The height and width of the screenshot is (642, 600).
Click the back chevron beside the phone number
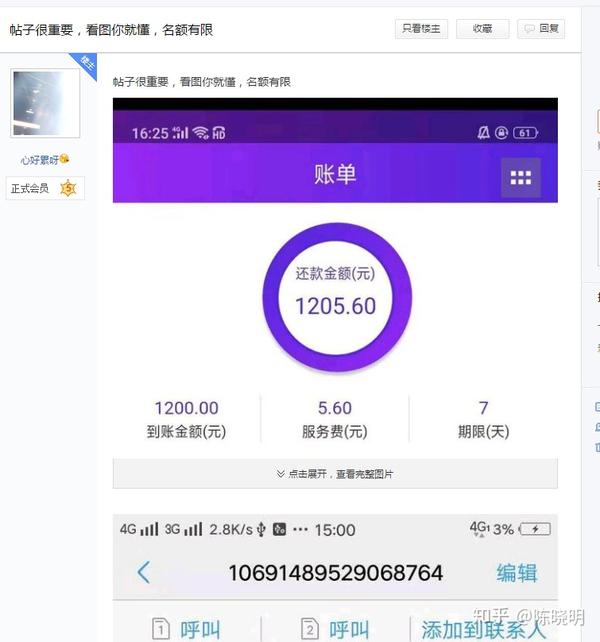(x=144, y=572)
